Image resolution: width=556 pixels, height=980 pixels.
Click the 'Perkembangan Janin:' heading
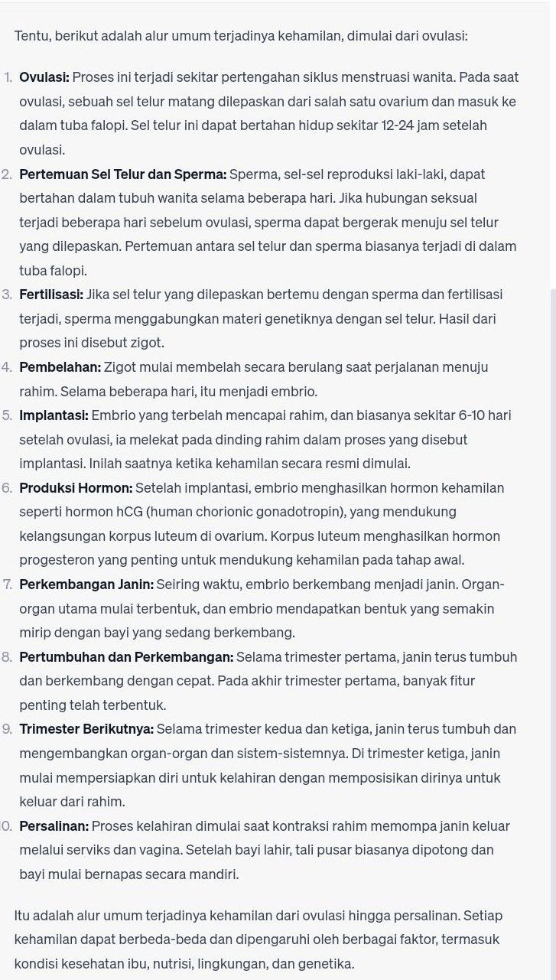pyautogui.click(x=86, y=585)
